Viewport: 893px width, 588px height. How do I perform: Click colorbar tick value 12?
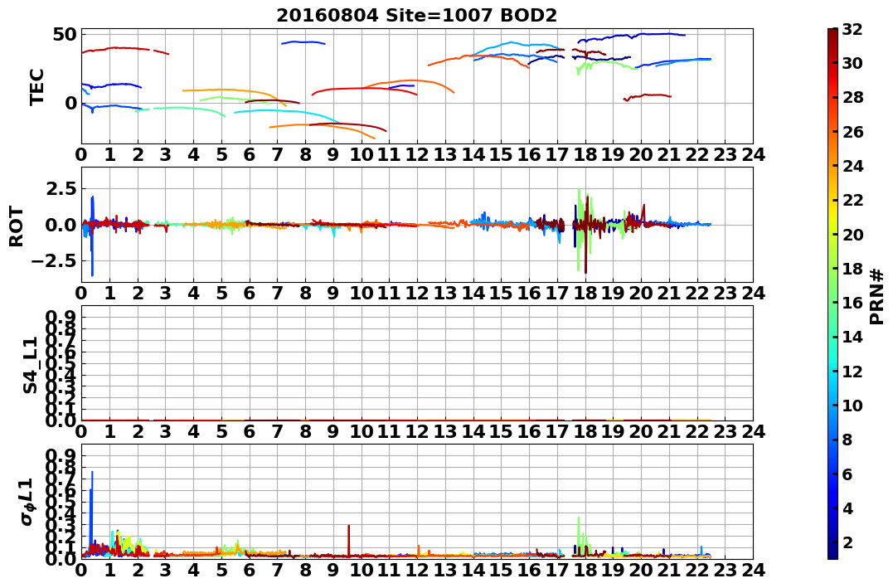point(852,371)
